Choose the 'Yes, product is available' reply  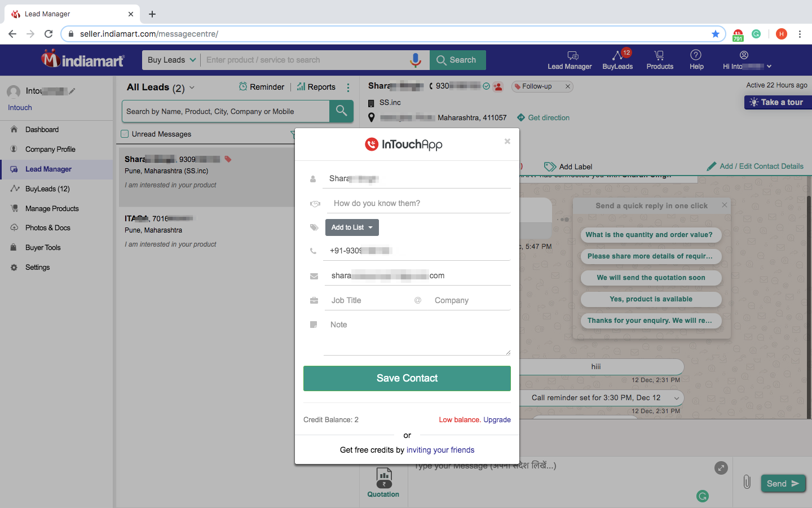coord(651,299)
